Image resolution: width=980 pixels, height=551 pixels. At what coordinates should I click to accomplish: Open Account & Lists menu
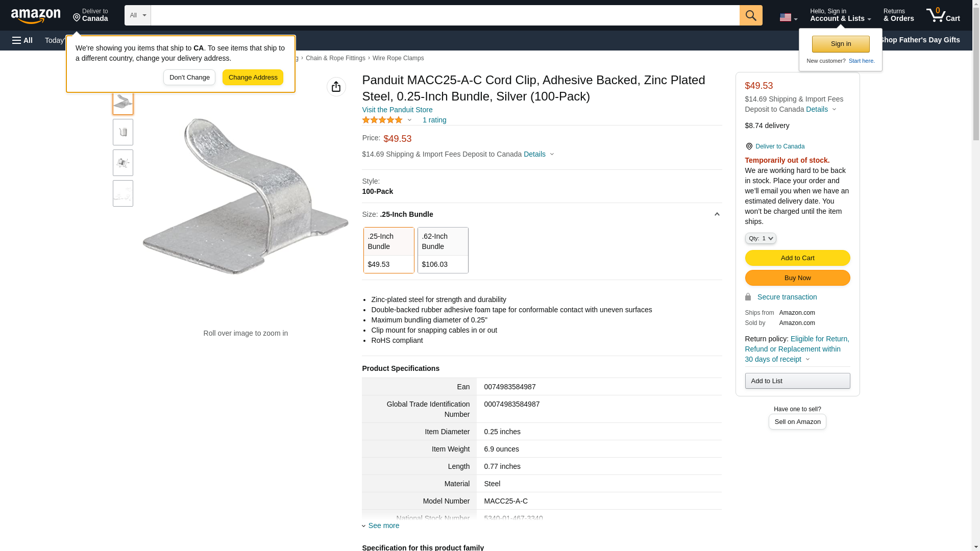click(x=840, y=15)
